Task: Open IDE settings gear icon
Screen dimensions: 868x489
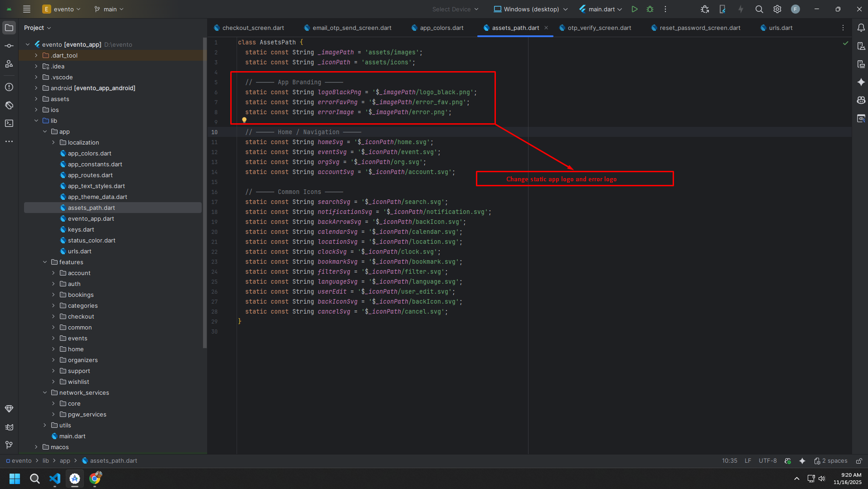Action: pyautogui.click(x=777, y=9)
